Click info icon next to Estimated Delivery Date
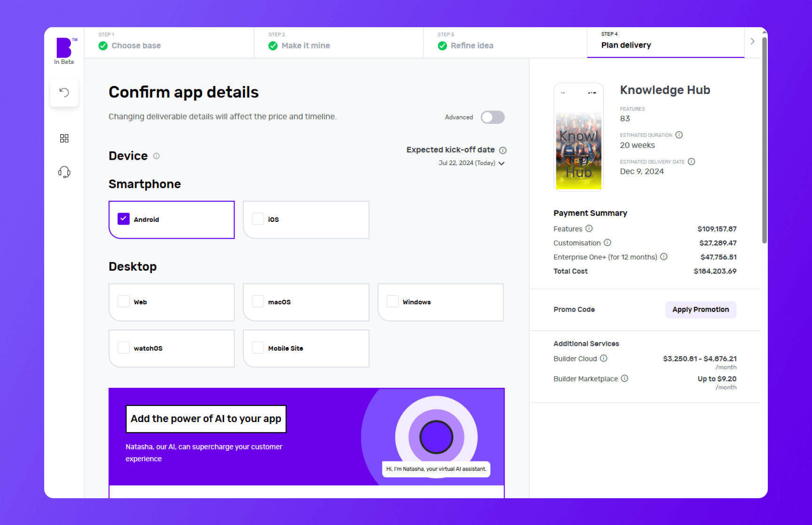 click(691, 162)
